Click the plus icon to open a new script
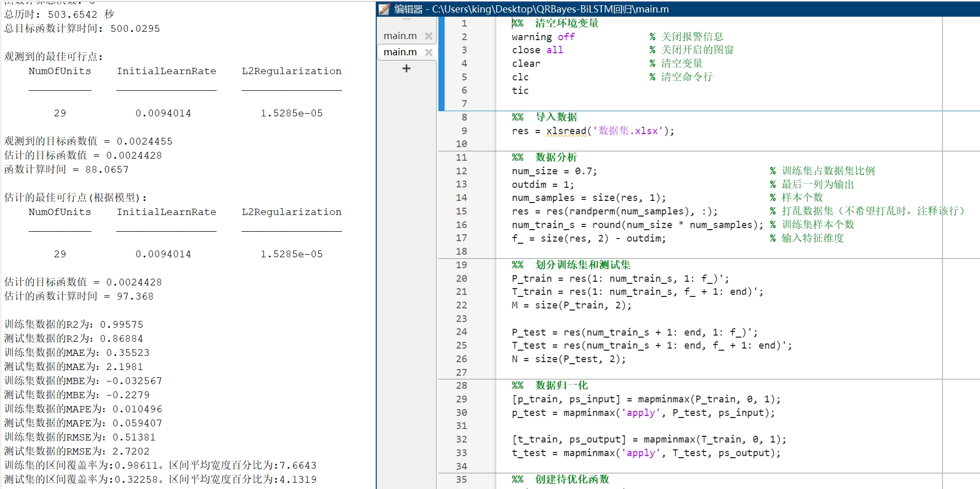980x489 pixels. [x=406, y=68]
